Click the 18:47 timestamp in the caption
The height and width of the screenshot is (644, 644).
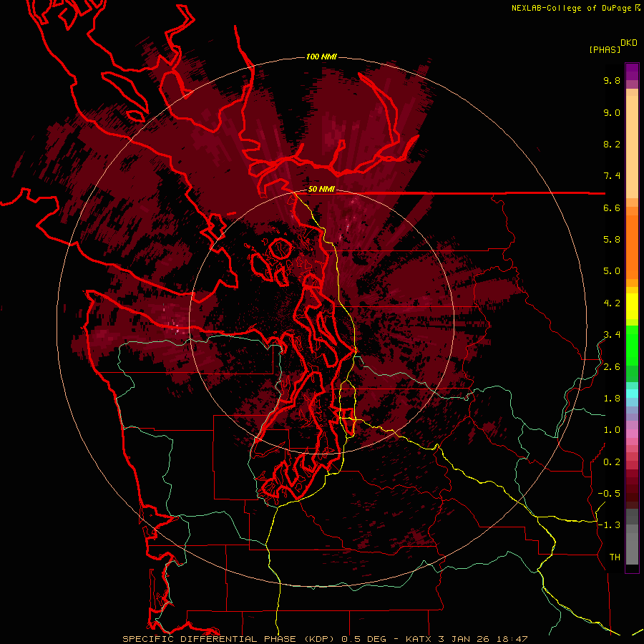point(513,639)
